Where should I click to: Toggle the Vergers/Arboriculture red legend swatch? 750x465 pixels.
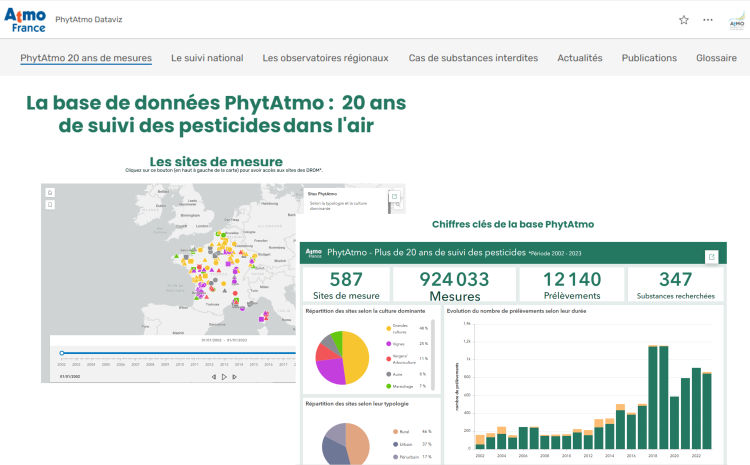pos(388,359)
